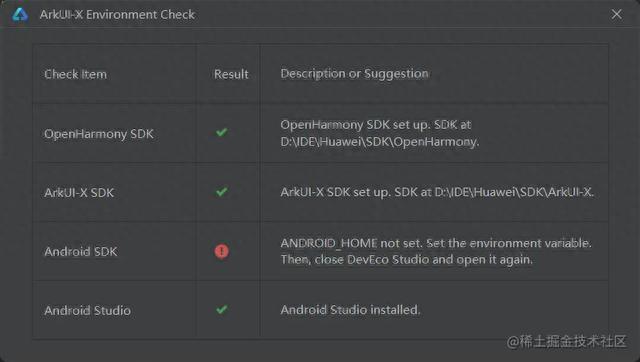Select the Android Studio check item
This screenshot has height=362, width=640.
[87, 311]
